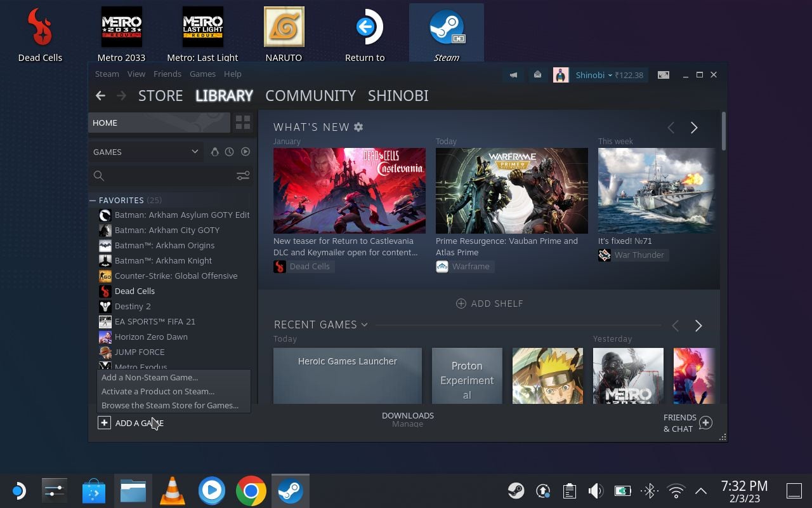Select Activate a Product on Steam

(x=158, y=391)
